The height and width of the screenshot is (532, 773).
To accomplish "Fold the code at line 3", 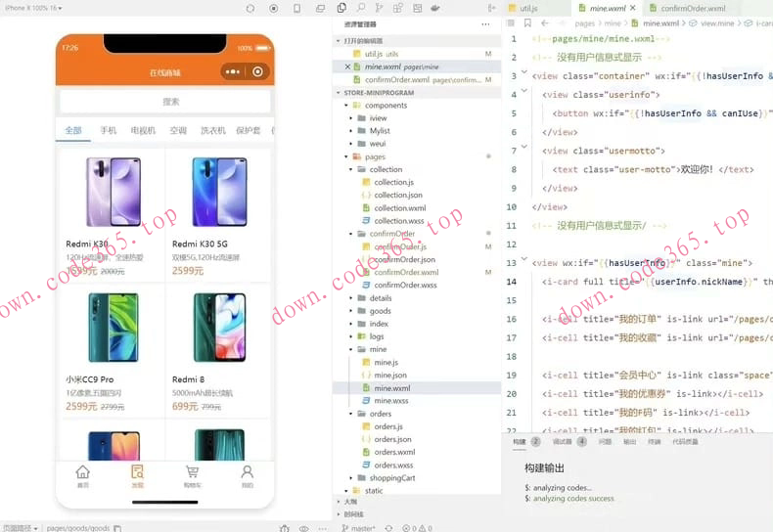I will point(524,72).
